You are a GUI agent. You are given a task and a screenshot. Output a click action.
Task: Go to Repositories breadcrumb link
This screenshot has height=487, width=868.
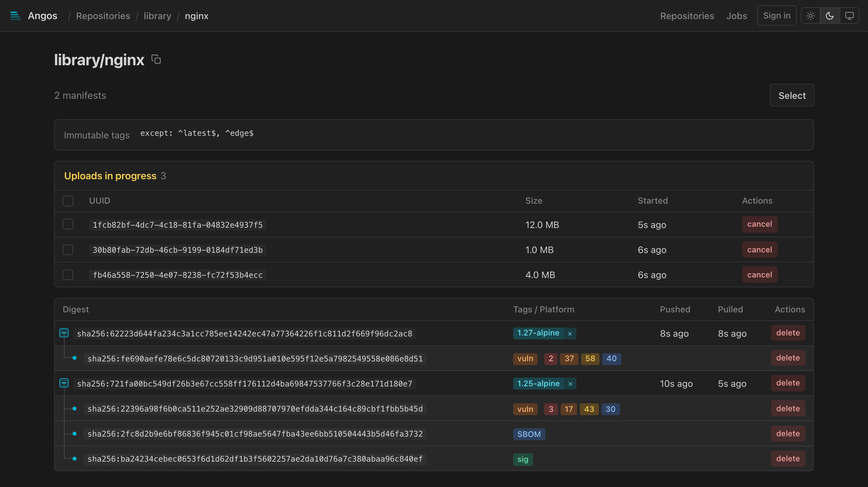click(x=103, y=16)
